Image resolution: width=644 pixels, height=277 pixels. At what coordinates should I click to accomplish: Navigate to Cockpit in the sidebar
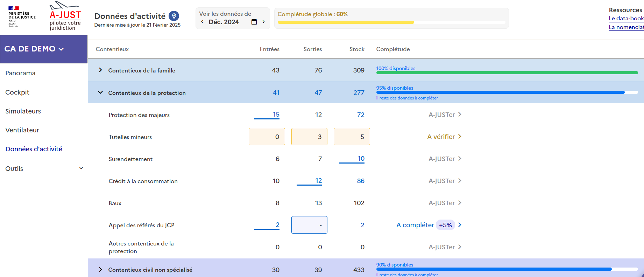(x=17, y=92)
